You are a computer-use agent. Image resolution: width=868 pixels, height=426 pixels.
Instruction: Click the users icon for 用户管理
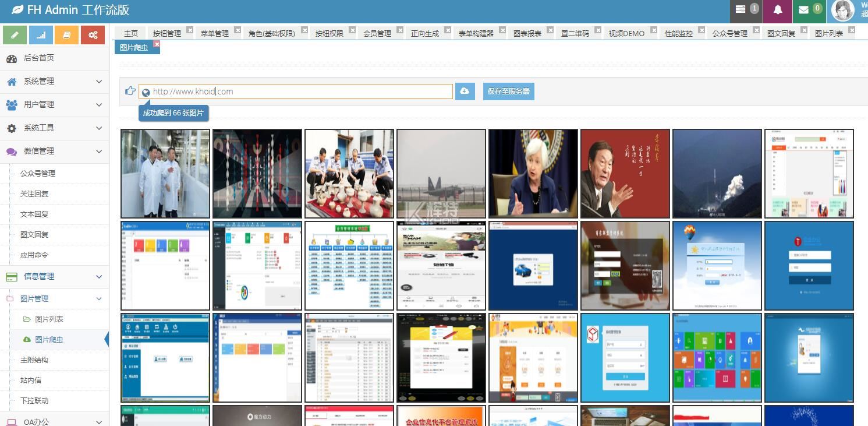point(12,105)
